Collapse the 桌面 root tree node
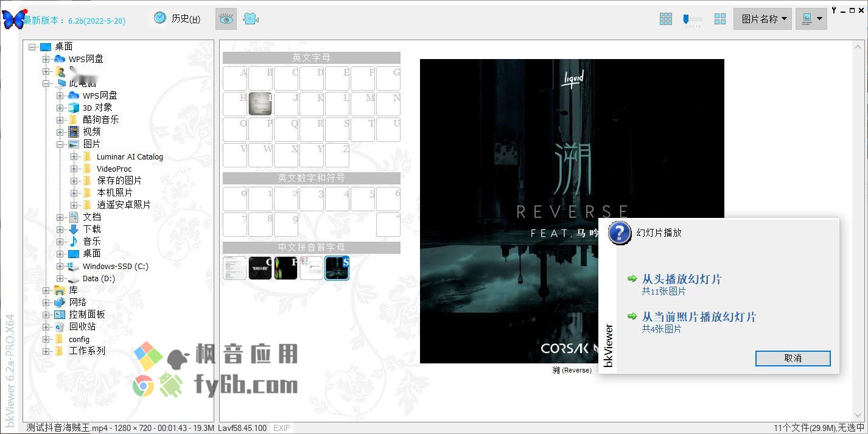Viewport: 868px width, 434px height. point(32,47)
